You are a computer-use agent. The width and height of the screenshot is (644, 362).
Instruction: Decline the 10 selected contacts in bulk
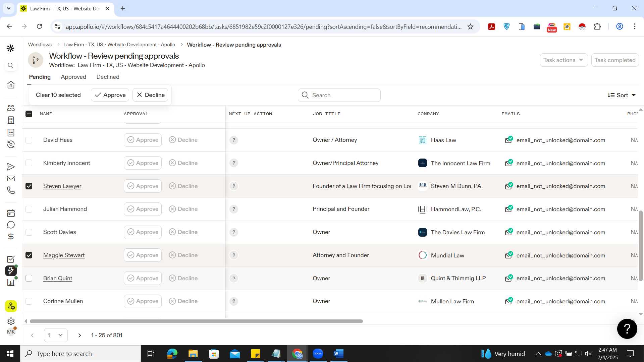(x=150, y=95)
